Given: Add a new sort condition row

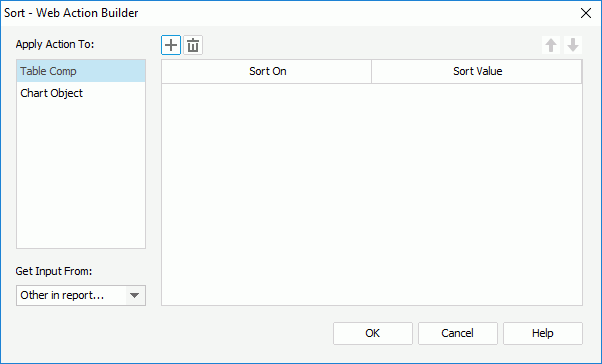Looking at the screenshot, I should [171, 45].
